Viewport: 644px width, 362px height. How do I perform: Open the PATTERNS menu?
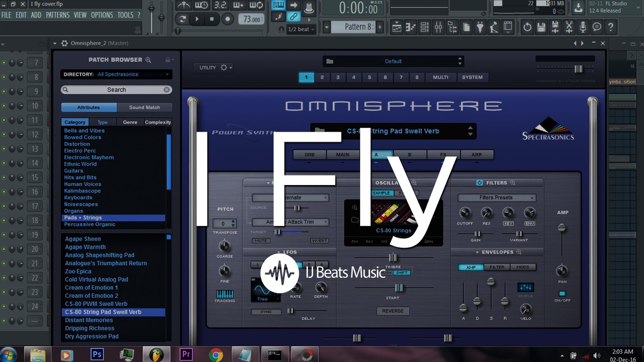point(58,15)
